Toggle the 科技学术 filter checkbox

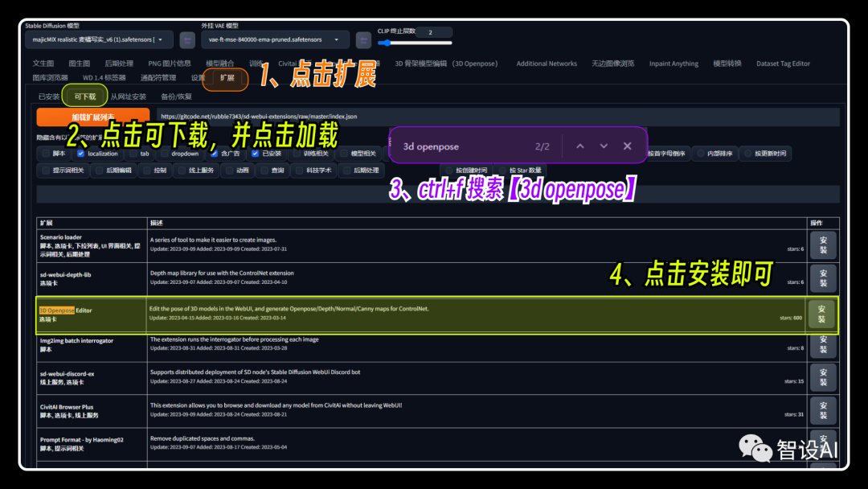pos(299,171)
